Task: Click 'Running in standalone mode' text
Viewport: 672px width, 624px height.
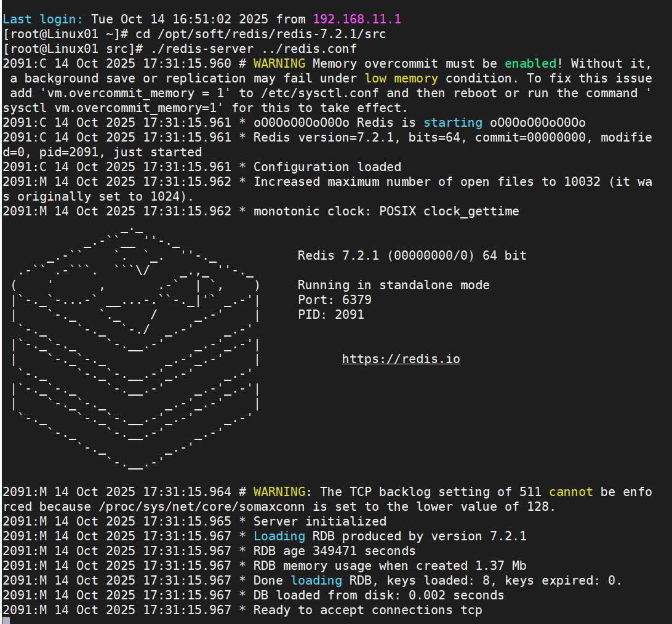Action: pos(393,286)
